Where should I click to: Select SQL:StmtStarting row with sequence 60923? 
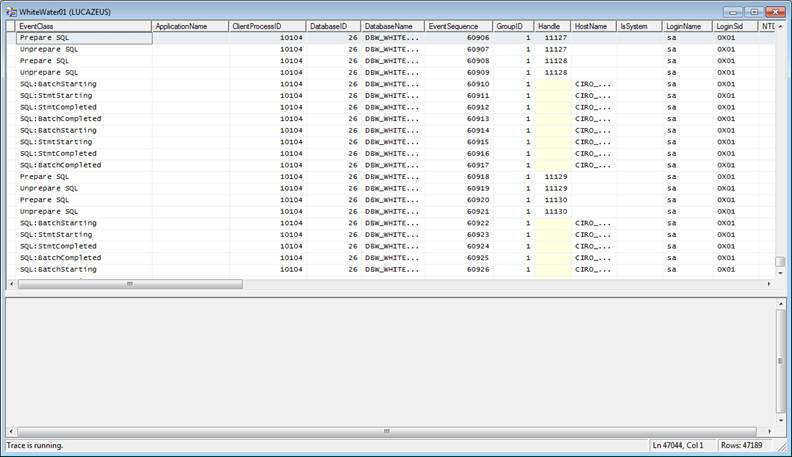click(x=390, y=235)
